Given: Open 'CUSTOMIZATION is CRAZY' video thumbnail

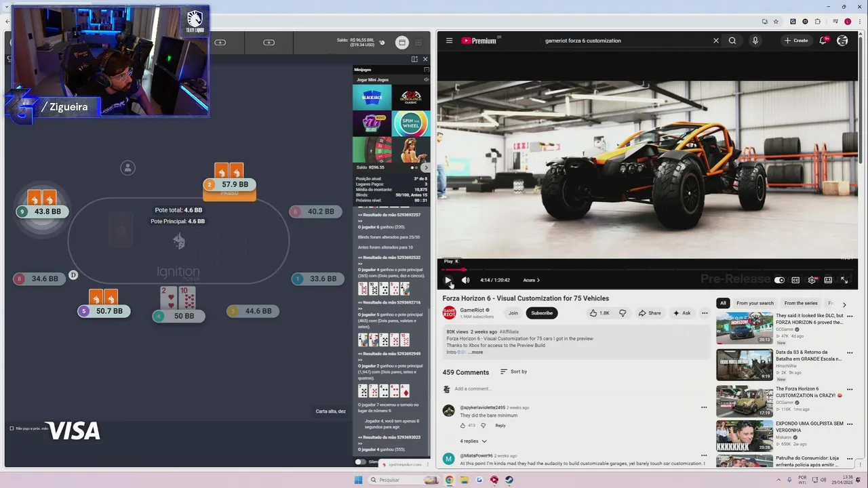Looking at the screenshot, I should point(745,401).
